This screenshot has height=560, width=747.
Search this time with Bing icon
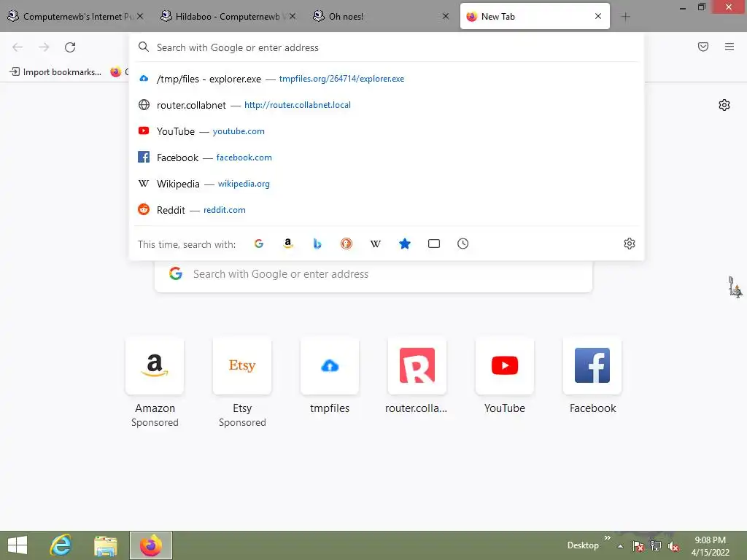click(317, 244)
